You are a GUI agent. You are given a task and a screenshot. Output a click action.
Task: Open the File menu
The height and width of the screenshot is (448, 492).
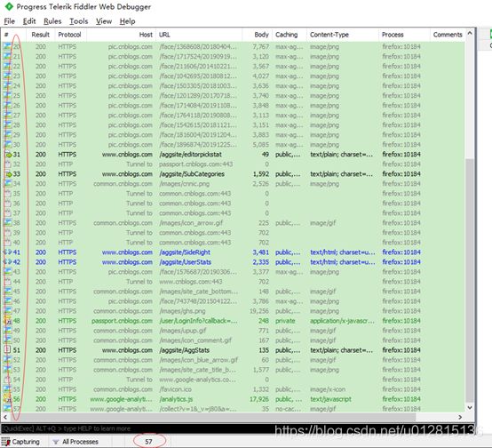click(x=10, y=21)
